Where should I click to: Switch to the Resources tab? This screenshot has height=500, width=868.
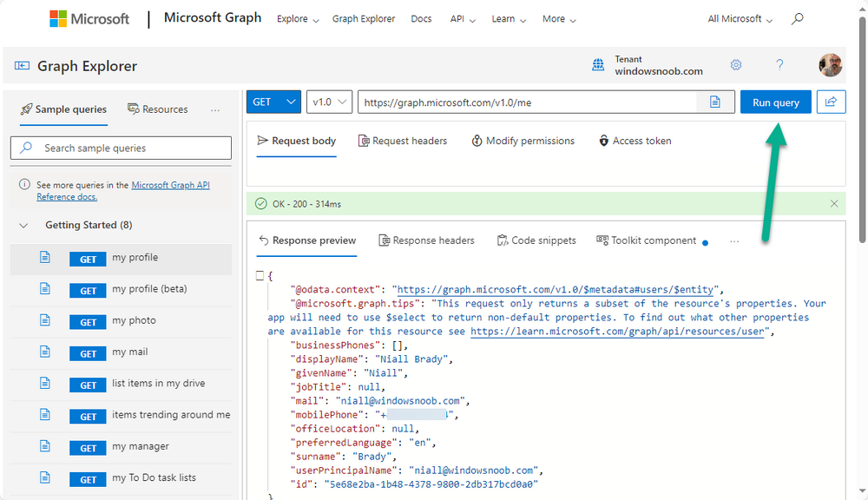point(158,109)
